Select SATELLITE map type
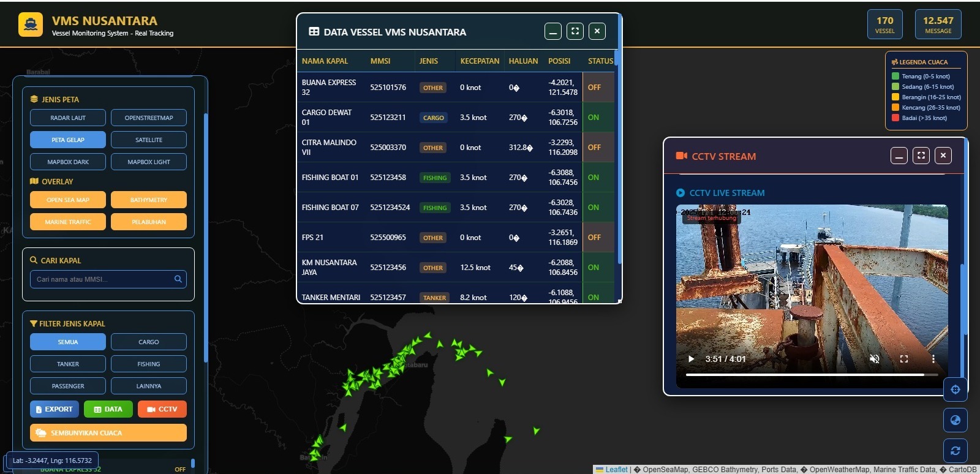The image size is (980, 474). click(x=149, y=140)
